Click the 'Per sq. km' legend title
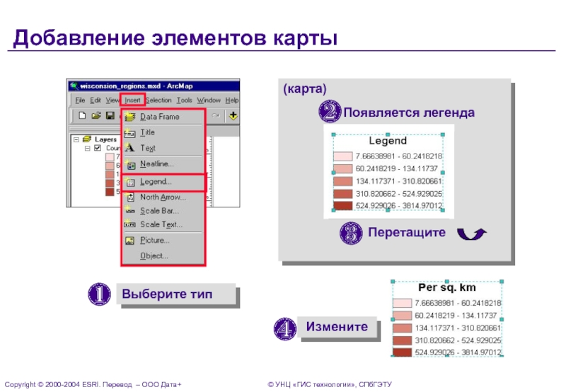 [x=447, y=287]
